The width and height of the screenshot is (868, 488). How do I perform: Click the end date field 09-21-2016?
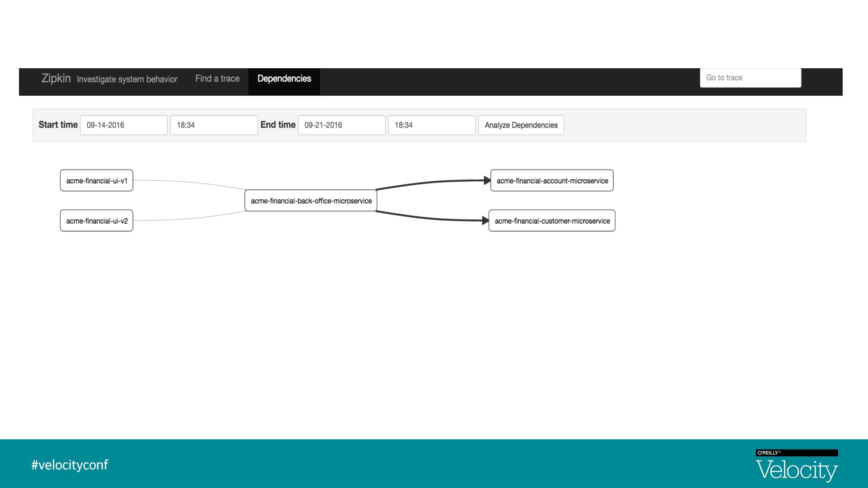[x=341, y=125]
